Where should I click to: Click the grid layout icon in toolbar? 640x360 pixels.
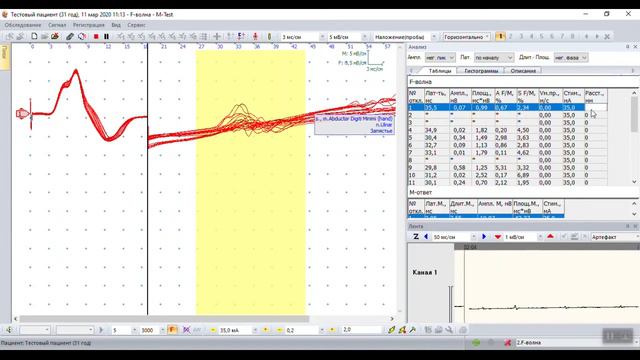(x=203, y=36)
